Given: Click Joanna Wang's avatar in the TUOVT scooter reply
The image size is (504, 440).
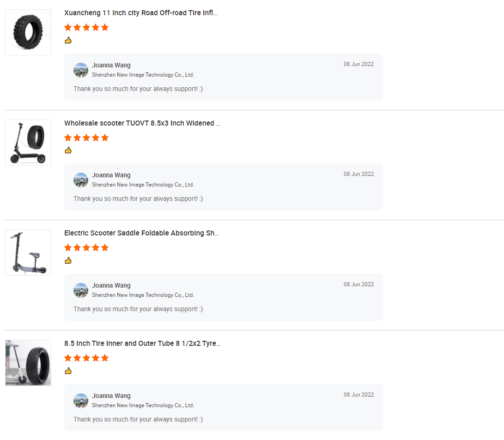Looking at the screenshot, I should pos(81,180).
